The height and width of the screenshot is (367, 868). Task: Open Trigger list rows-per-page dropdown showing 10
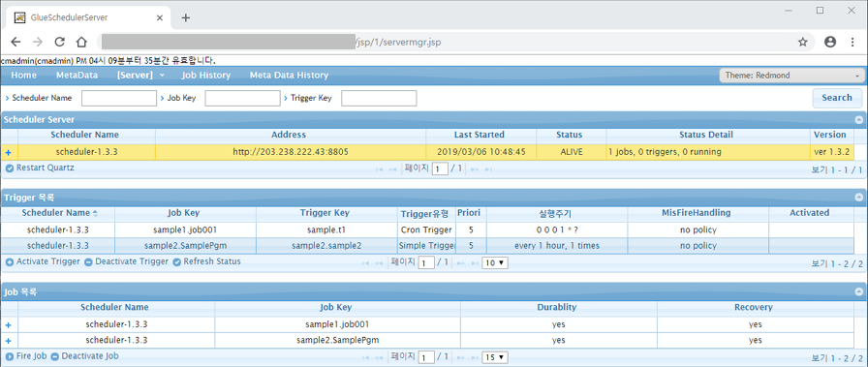[495, 263]
